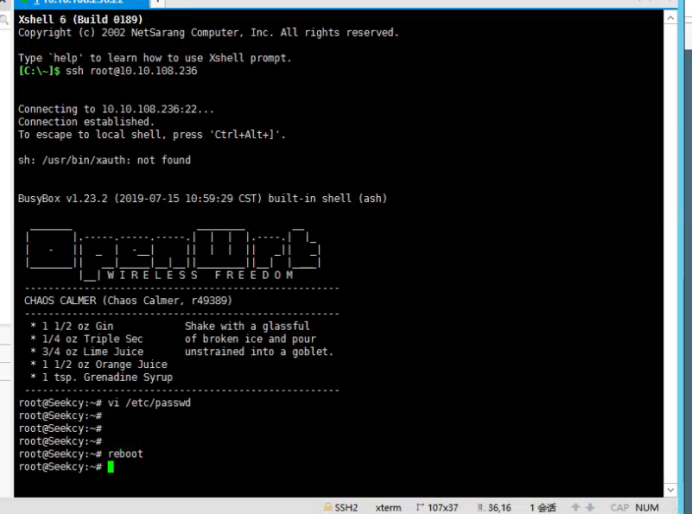692x514 pixels.
Task: Click the scroll down arrow of terminal scrollbar
Action: click(x=670, y=490)
